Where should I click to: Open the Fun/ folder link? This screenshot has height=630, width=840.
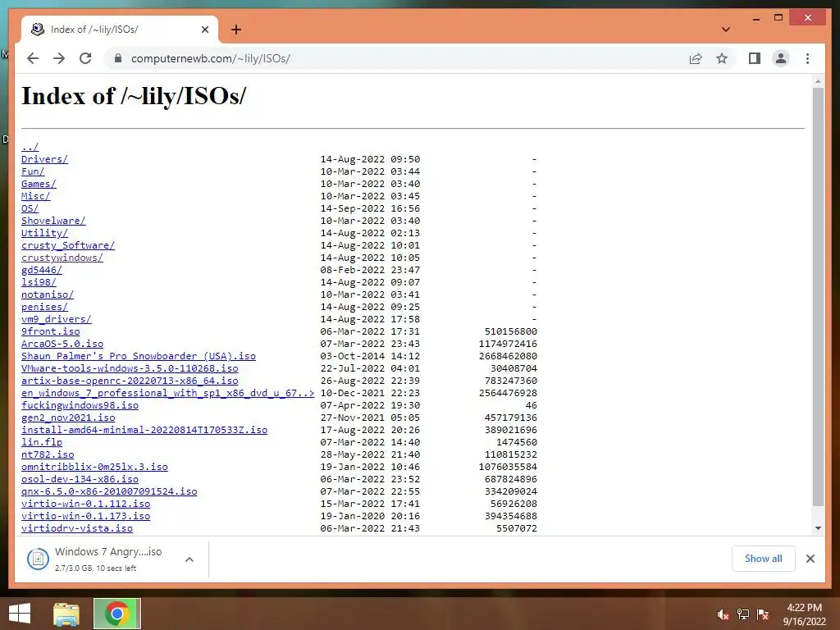click(x=33, y=171)
